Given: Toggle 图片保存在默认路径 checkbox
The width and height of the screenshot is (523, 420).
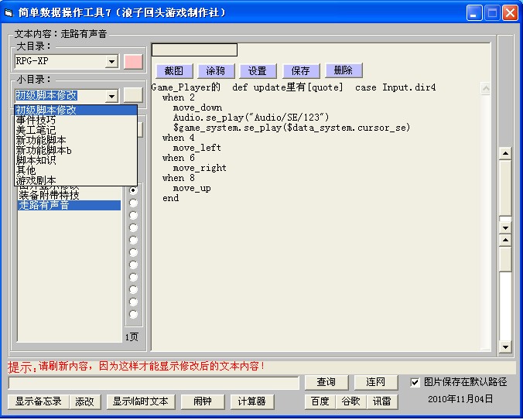Looking at the screenshot, I should tap(415, 382).
